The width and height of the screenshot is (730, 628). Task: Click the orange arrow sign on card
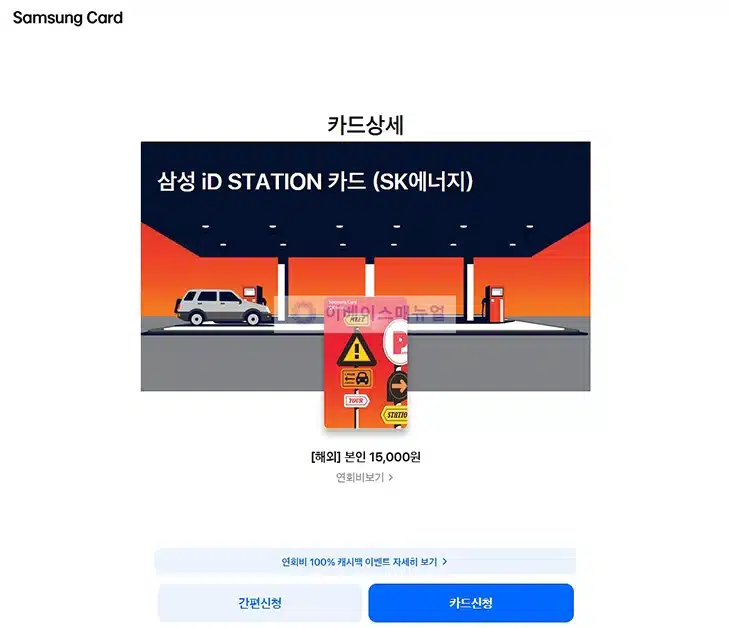(x=398, y=386)
